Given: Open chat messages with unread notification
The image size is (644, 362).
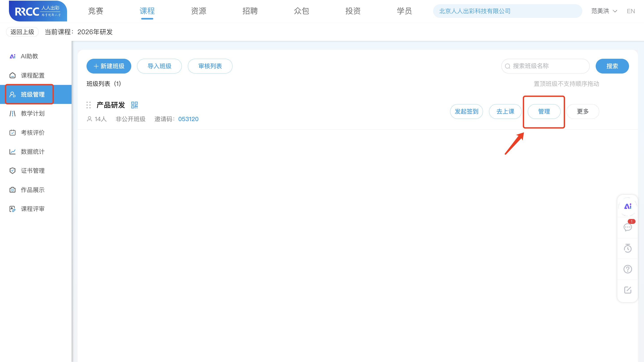Looking at the screenshot, I should (x=627, y=227).
